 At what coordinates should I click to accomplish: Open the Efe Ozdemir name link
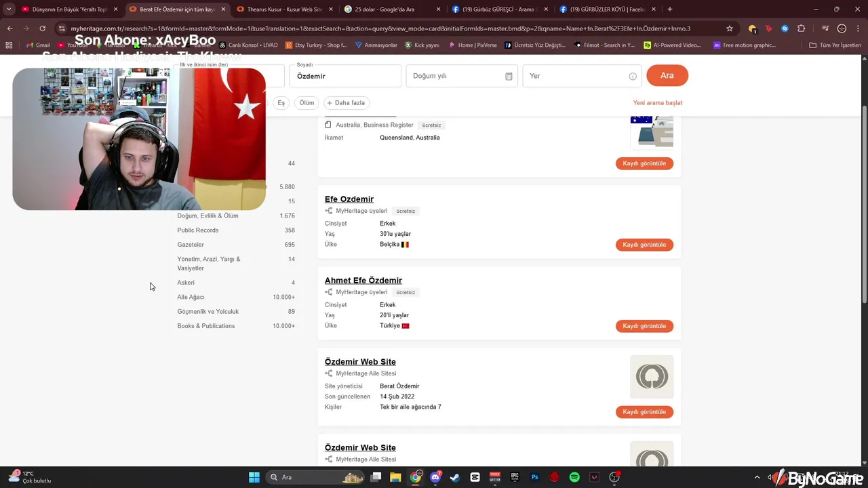point(349,199)
